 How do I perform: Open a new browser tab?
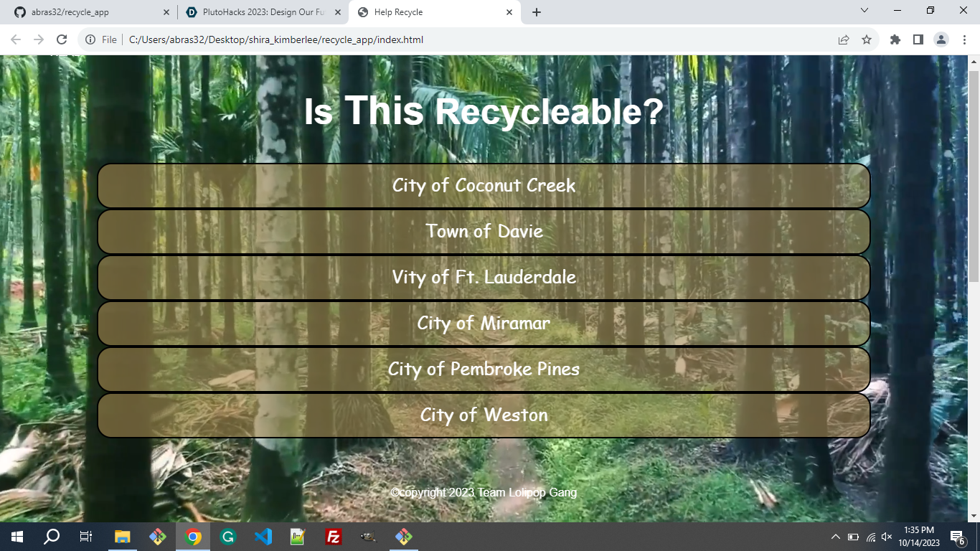pyautogui.click(x=536, y=12)
